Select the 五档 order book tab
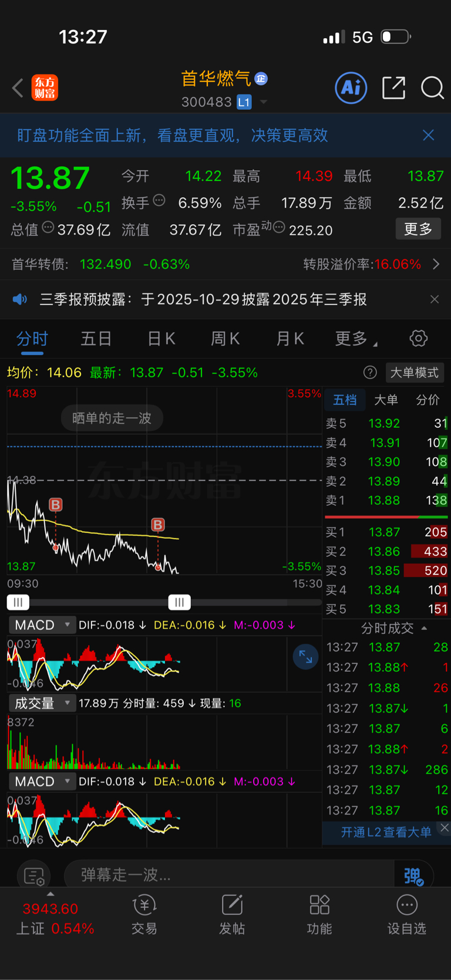 [345, 400]
